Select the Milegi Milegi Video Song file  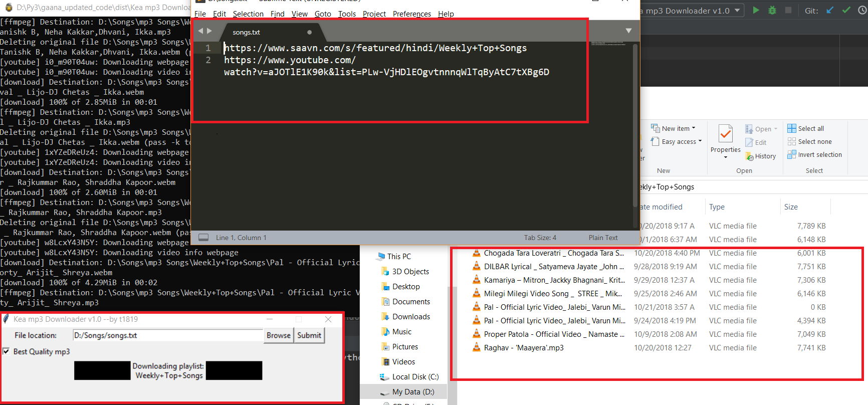(553, 294)
